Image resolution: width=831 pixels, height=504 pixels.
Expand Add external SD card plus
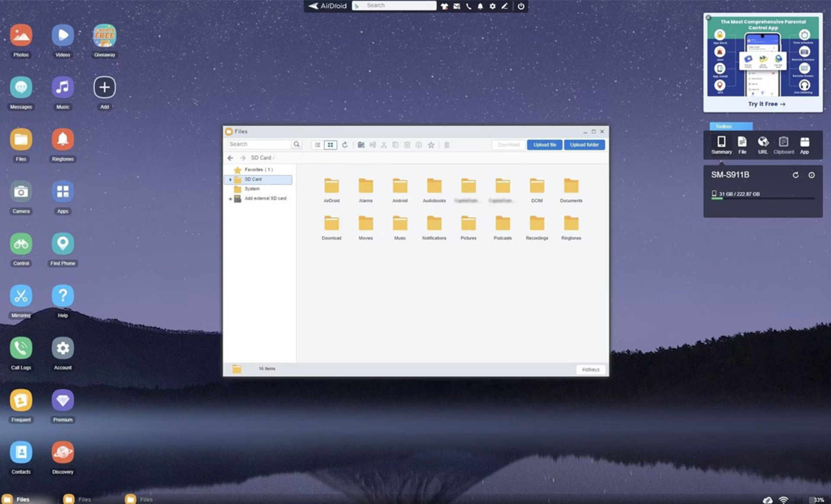230,199
